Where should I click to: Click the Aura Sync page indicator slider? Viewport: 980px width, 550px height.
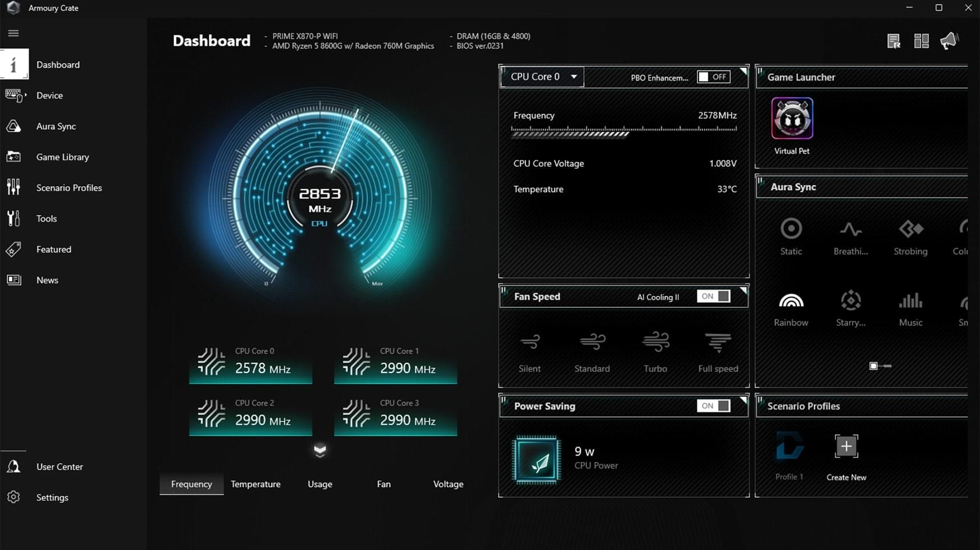880,366
